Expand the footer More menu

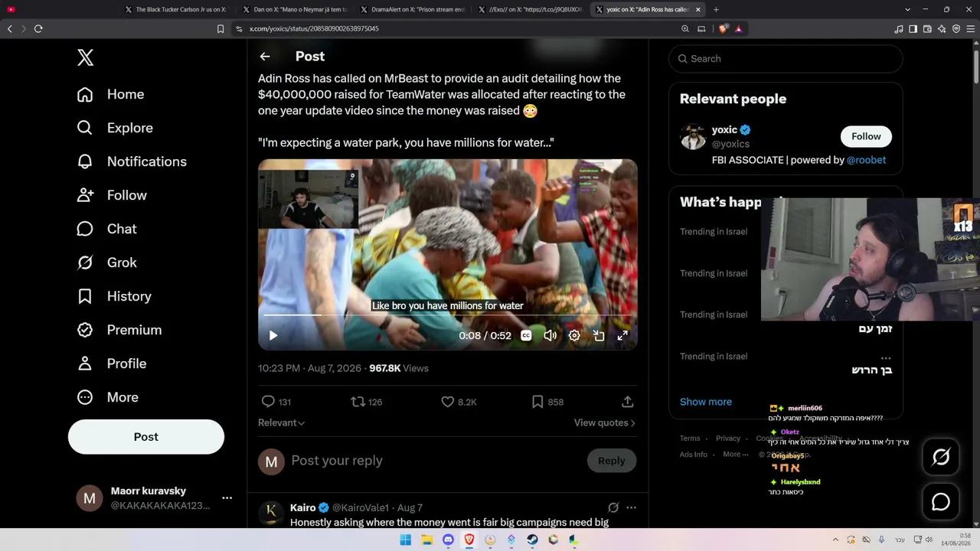tap(735, 454)
